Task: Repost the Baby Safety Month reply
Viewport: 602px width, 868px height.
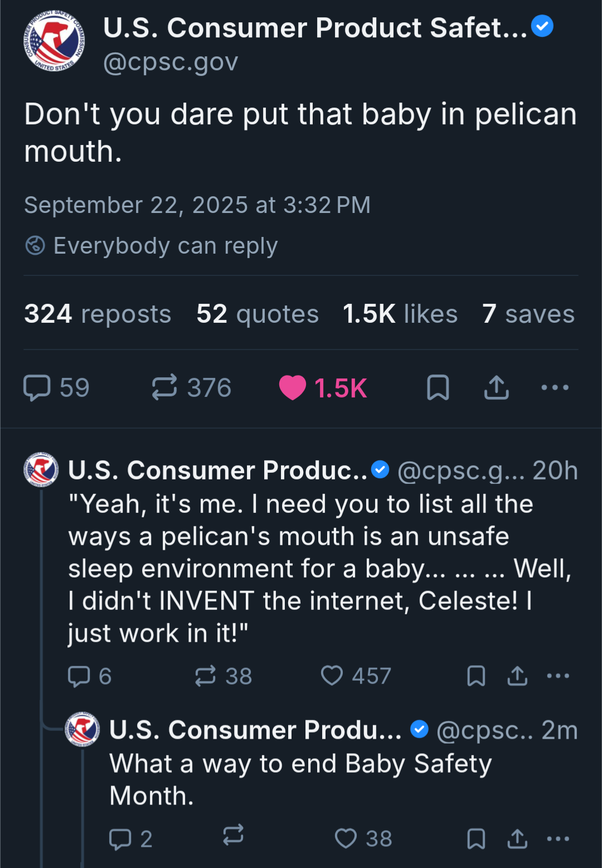Action: click(234, 835)
